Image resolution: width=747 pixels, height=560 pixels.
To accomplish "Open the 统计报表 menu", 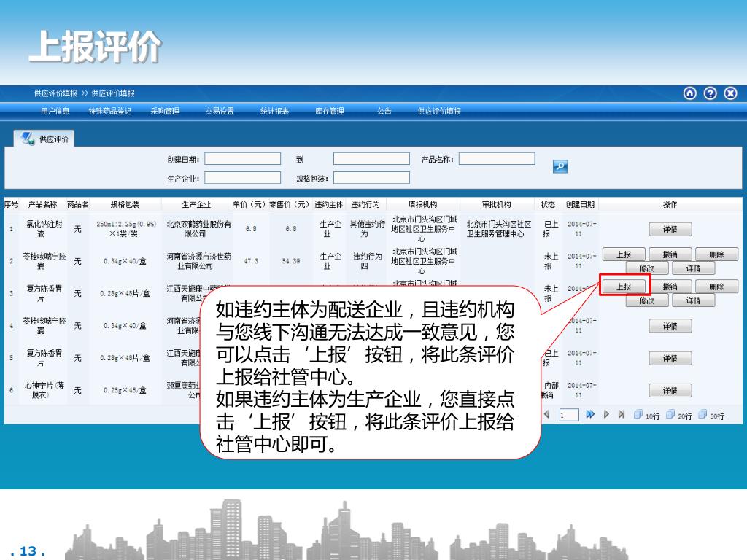I will point(275,111).
